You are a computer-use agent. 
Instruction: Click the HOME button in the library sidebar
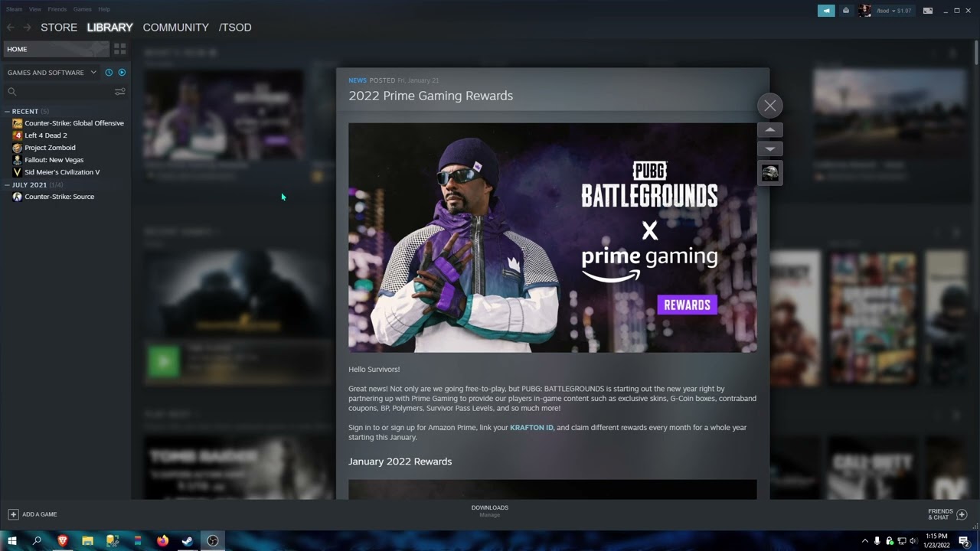click(x=56, y=49)
